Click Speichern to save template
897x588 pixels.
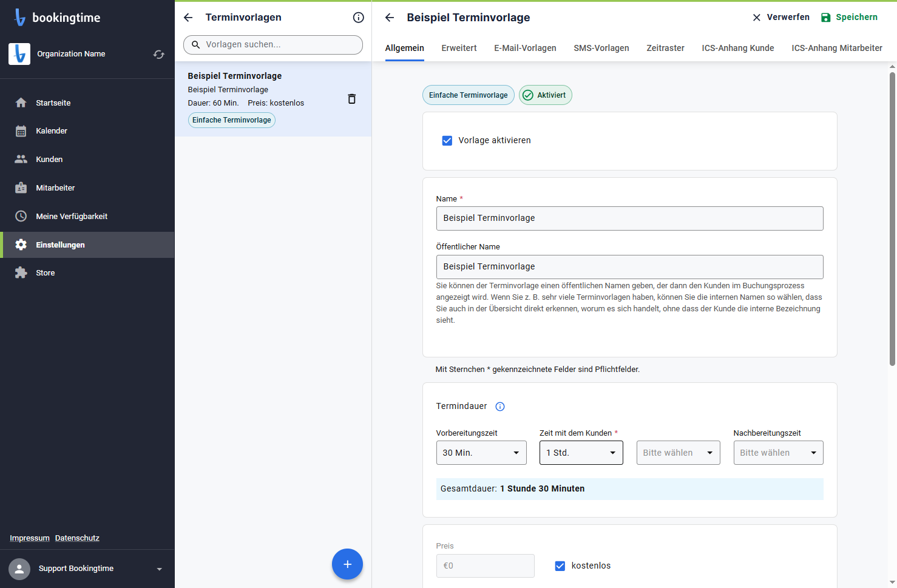[849, 18]
